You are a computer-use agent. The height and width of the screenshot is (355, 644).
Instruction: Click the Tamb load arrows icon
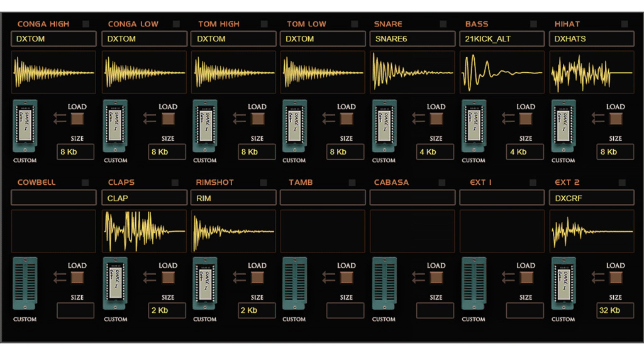click(329, 278)
